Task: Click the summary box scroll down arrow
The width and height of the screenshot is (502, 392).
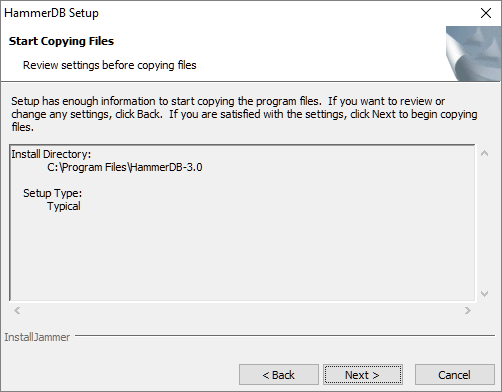Action: 485,294
